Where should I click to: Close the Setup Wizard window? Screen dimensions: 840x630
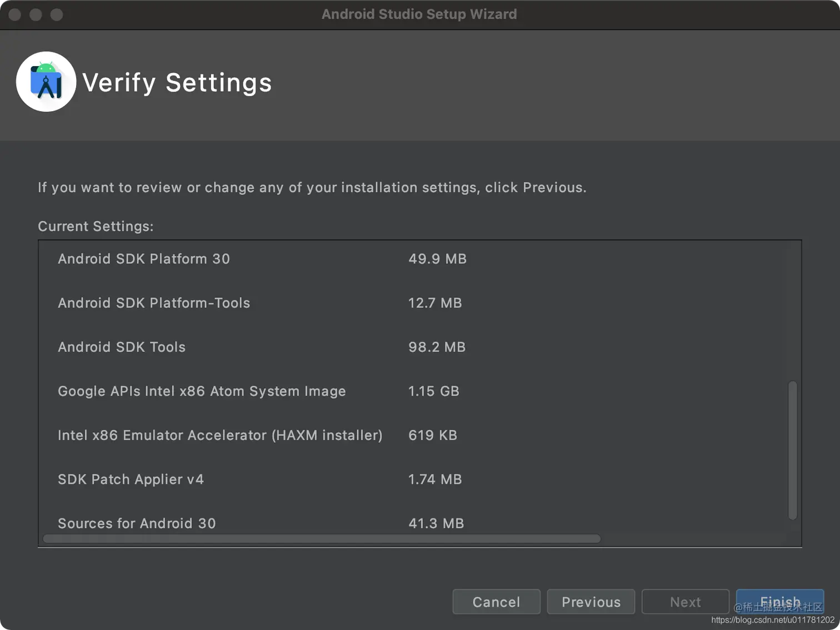tap(15, 14)
